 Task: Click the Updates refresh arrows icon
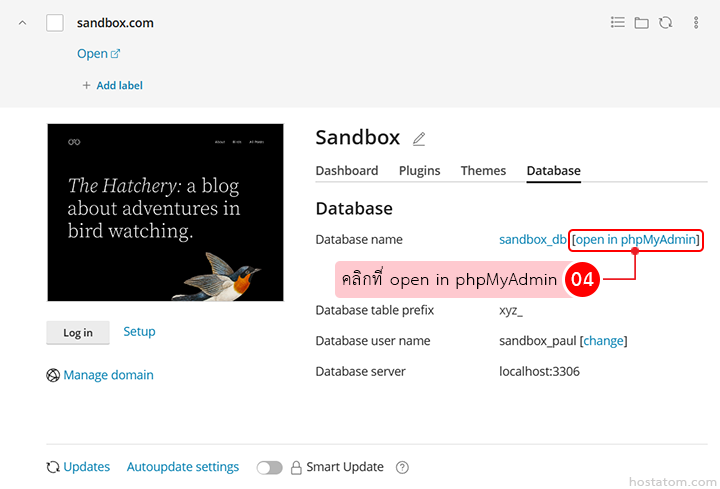click(x=53, y=467)
